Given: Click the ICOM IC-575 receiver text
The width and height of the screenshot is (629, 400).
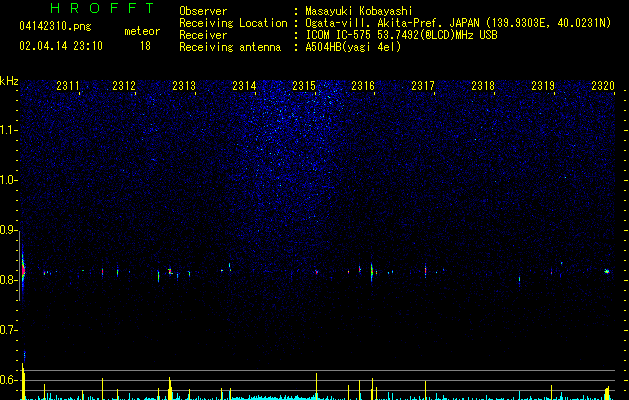Looking at the screenshot, I should pyautogui.click(x=401, y=35).
